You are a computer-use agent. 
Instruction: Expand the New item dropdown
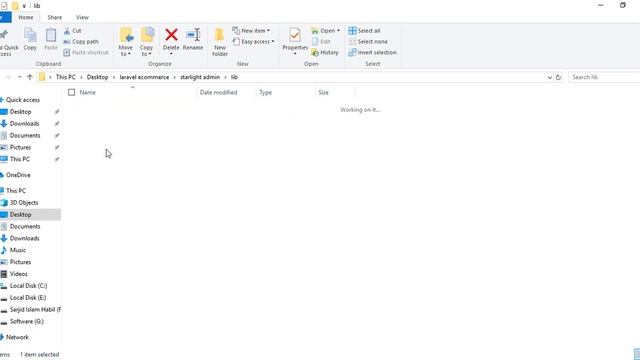[x=268, y=31]
